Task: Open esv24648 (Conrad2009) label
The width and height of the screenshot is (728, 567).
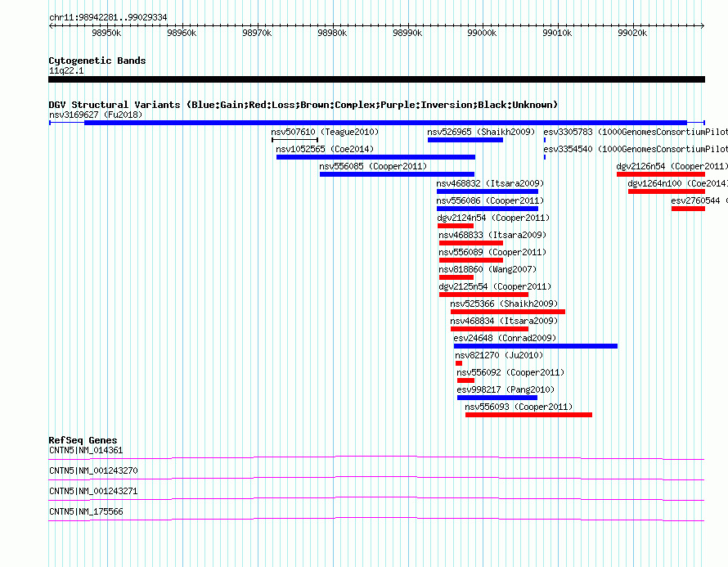Action: [505, 338]
